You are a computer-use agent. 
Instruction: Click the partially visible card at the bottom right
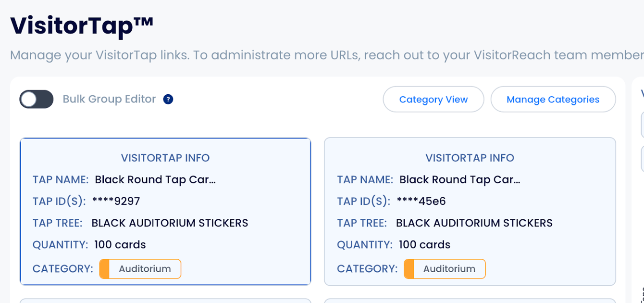(470, 301)
